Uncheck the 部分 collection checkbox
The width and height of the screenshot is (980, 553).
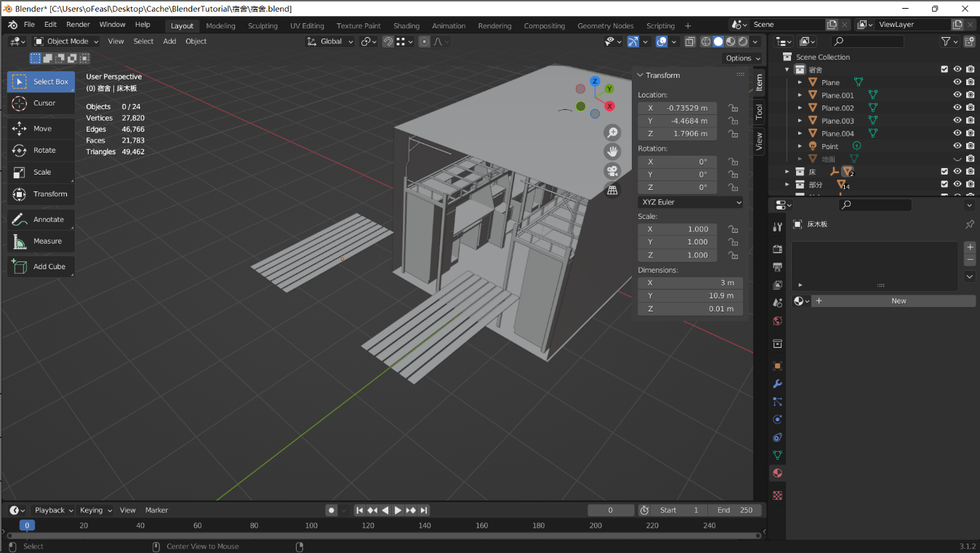coord(944,185)
